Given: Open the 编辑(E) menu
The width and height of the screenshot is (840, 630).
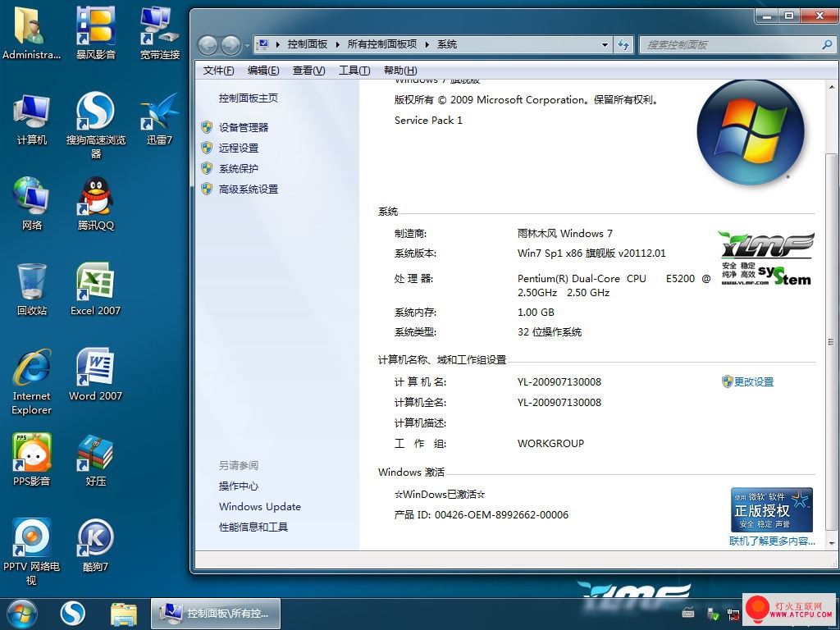Looking at the screenshot, I should 263,71.
